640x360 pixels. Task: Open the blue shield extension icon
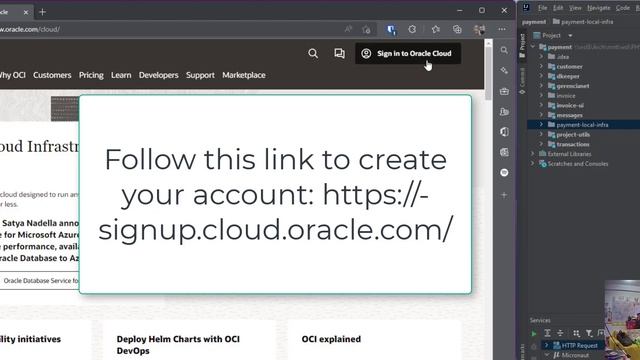391,29
